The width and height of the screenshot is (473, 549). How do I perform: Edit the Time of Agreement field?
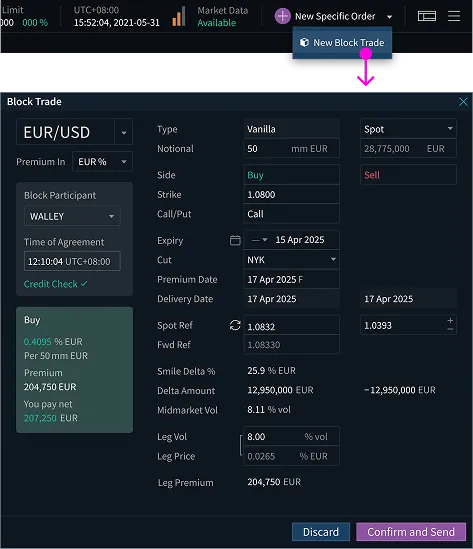72,261
